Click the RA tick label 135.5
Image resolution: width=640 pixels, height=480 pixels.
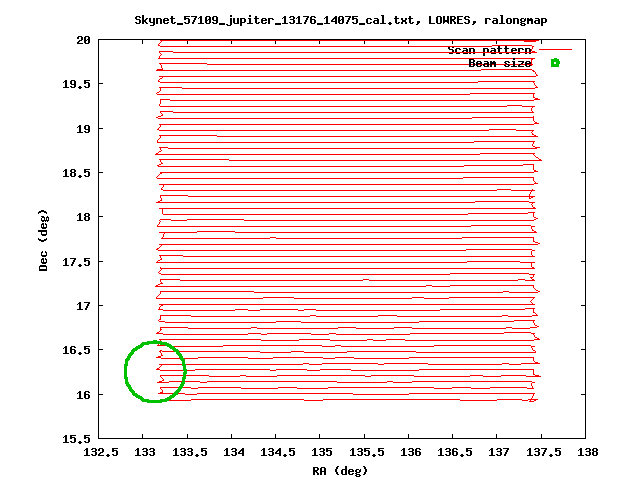pyautogui.click(x=367, y=452)
